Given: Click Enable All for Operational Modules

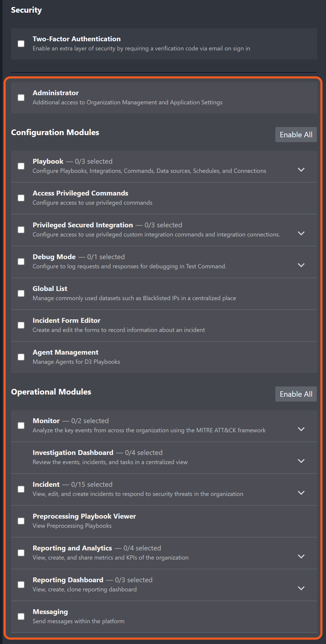Looking at the screenshot, I should coord(296,394).
